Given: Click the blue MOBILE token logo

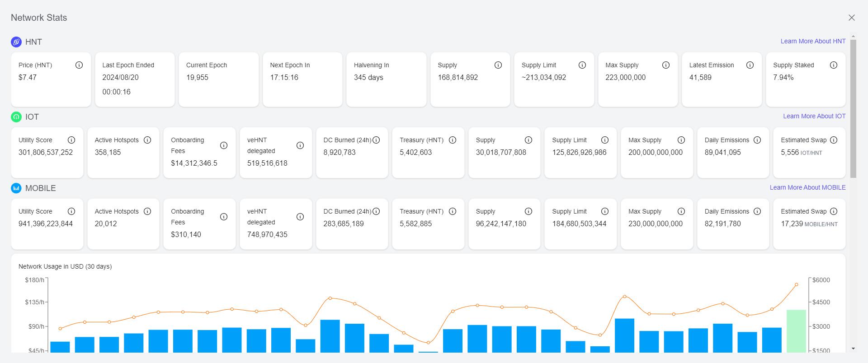Looking at the screenshot, I should 16,188.
